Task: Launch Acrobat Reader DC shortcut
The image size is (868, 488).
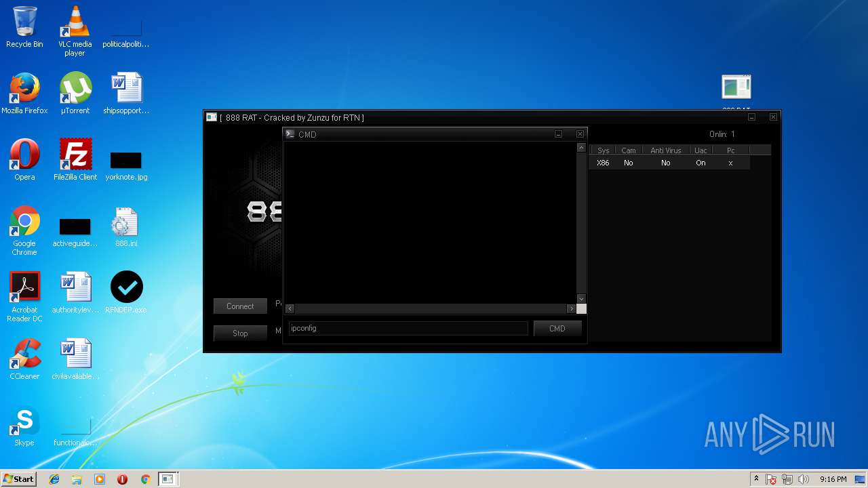Action: point(24,297)
